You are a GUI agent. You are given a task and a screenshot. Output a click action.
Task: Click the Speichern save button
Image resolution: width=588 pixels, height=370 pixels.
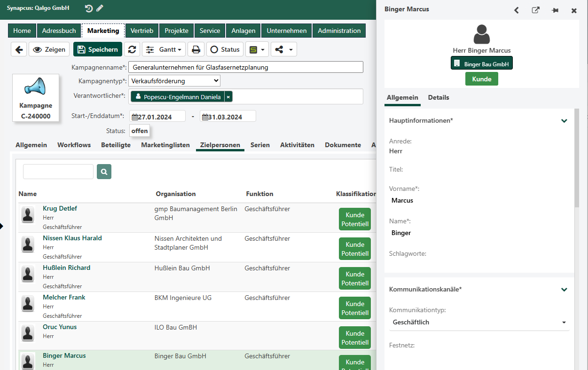(x=98, y=49)
